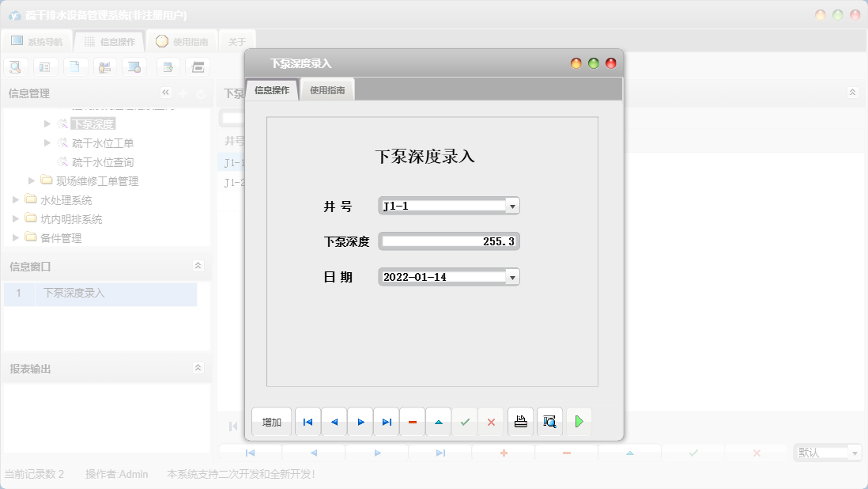
Task: Open the query search tool in the toolbar
Action: tap(15, 67)
